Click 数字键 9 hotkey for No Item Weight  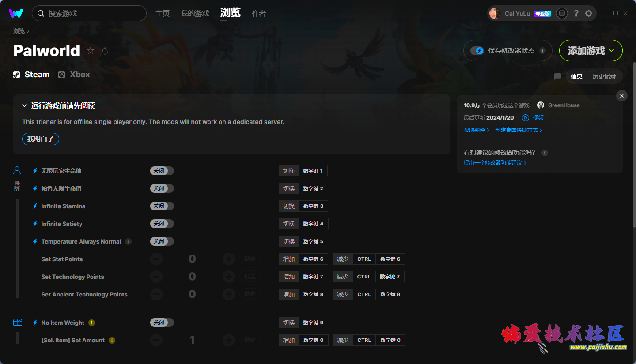click(313, 323)
